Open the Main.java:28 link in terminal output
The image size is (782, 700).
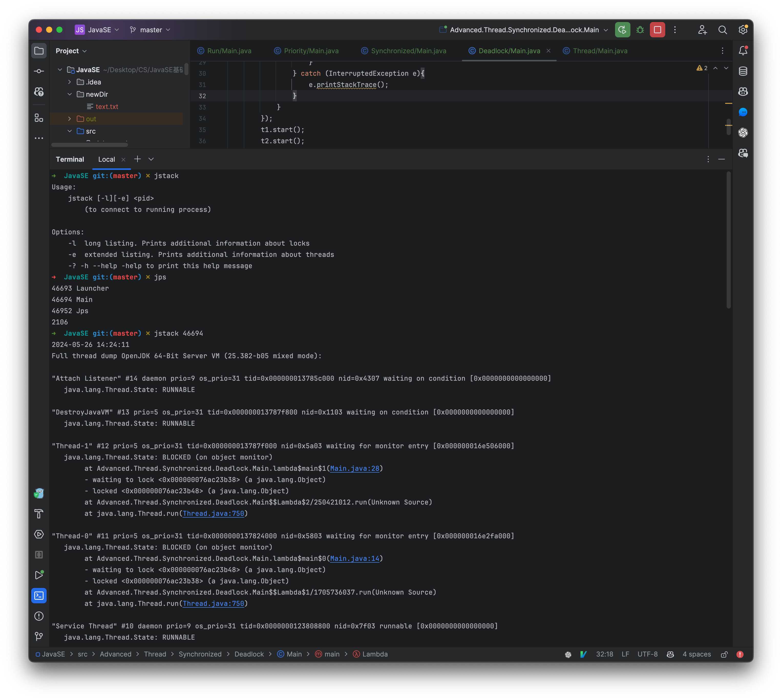[355, 468]
